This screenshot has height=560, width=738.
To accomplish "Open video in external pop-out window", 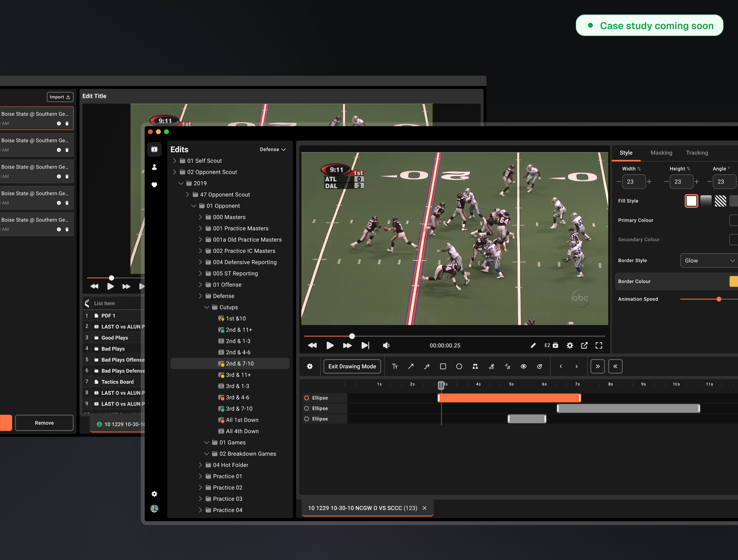I will [x=584, y=345].
